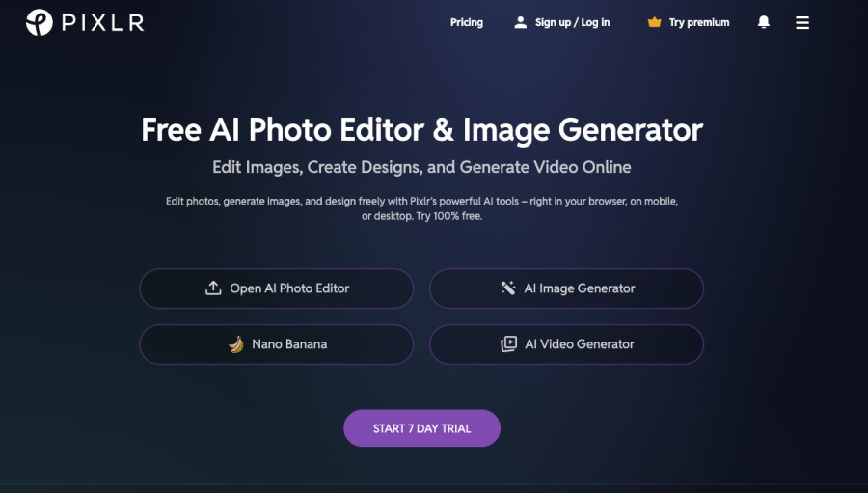The height and width of the screenshot is (493, 868).
Task: Select Try premium in the header
Action: 699,22
